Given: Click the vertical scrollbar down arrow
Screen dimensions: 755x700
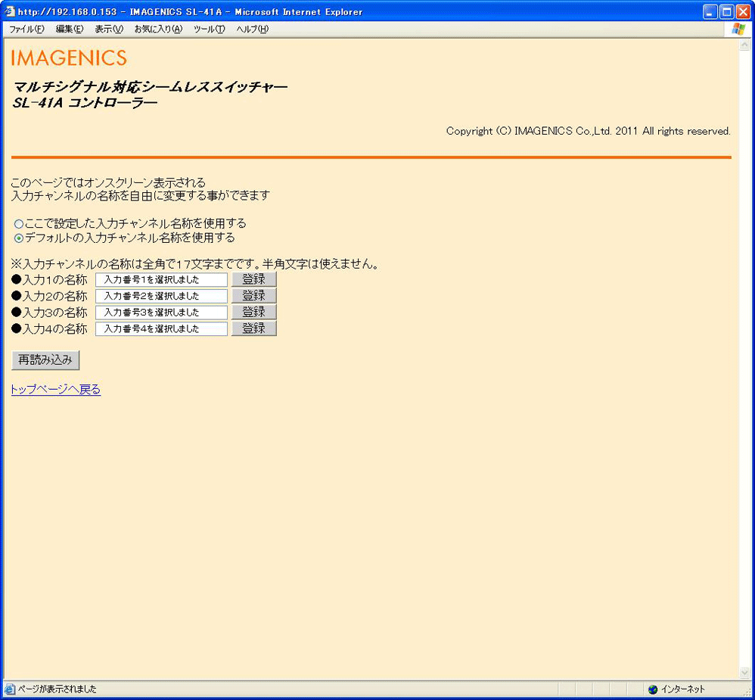Looking at the screenshot, I should click(744, 673).
